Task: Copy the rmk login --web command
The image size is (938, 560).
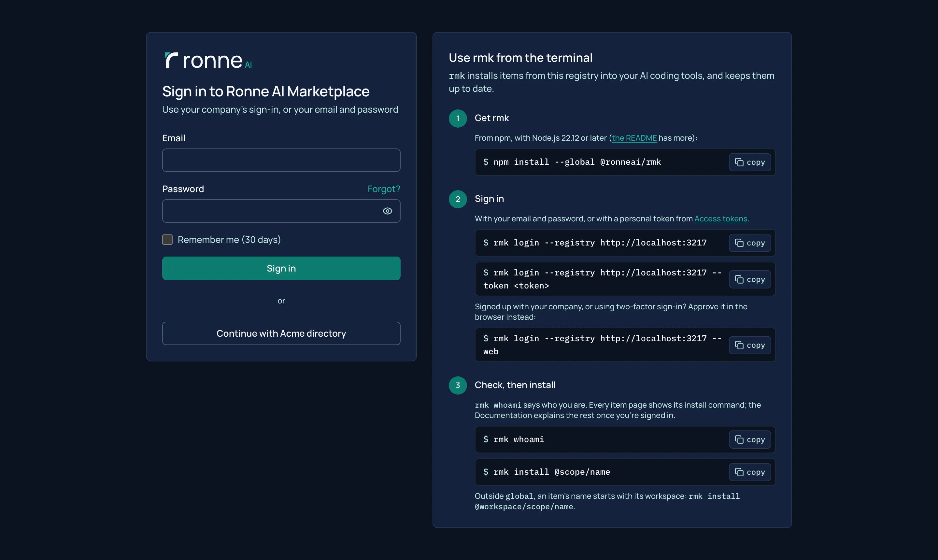Action: (750, 345)
